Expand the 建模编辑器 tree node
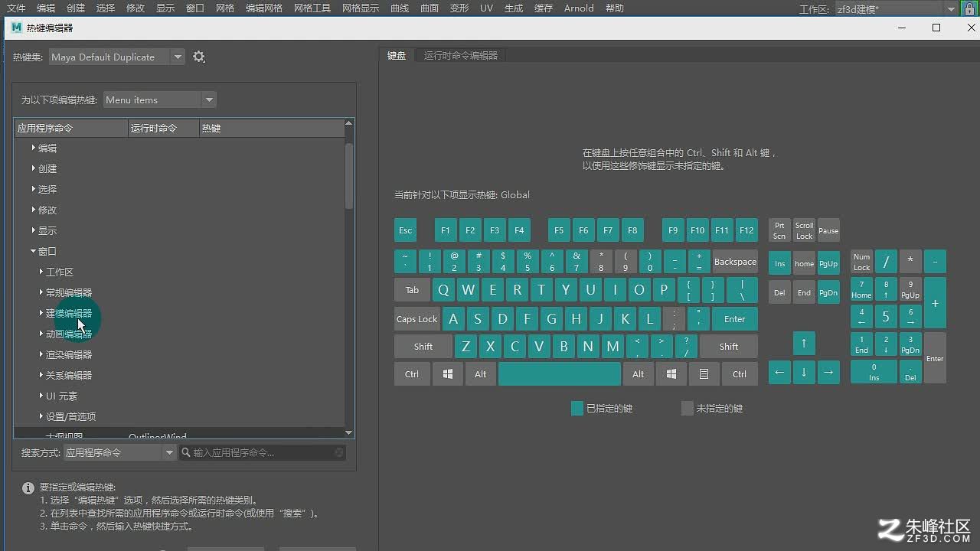This screenshot has width=980, height=551. pos(41,313)
